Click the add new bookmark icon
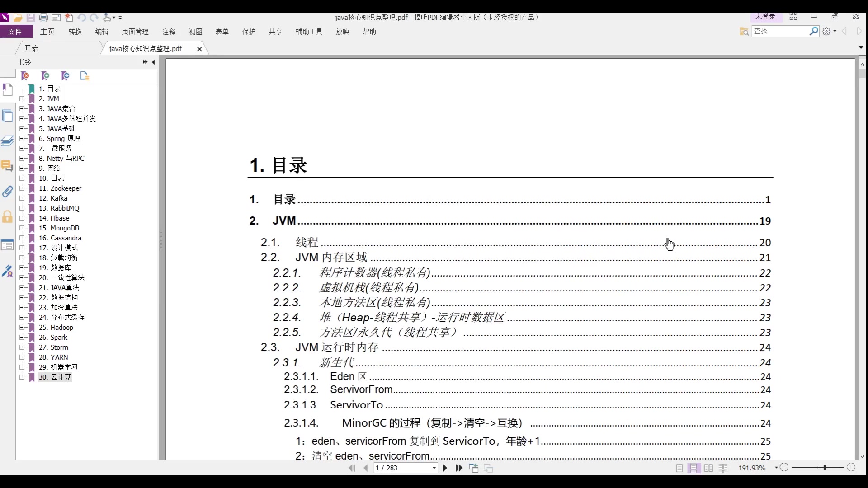The image size is (868, 488). pyautogui.click(x=45, y=76)
